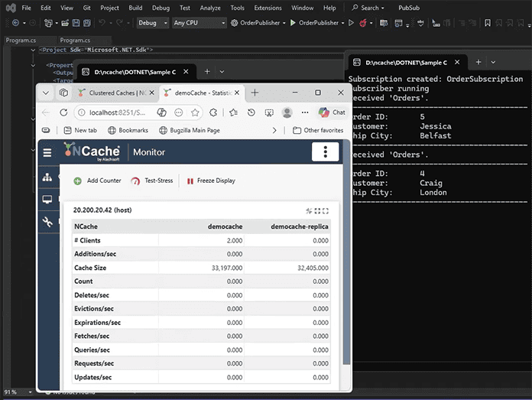Open the Any CPU platform dropdown
The image size is (532, 400).
point(199,23)
